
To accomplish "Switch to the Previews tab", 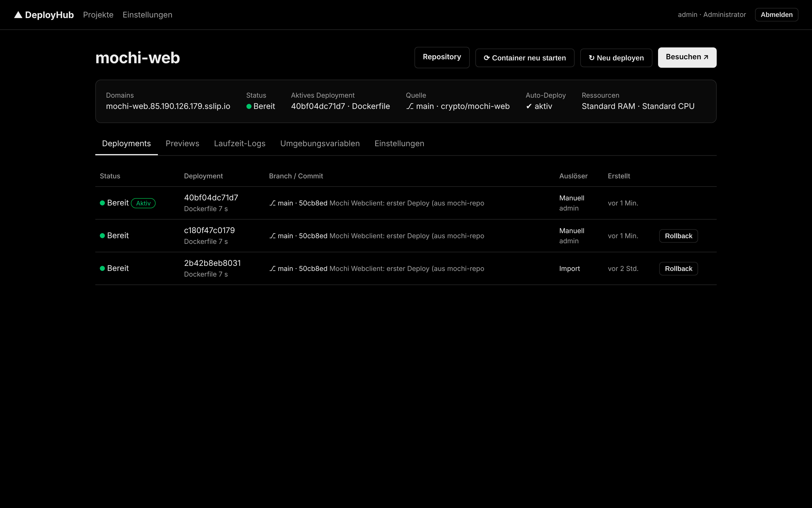I will pyautogui.click(x=182, y=143).
